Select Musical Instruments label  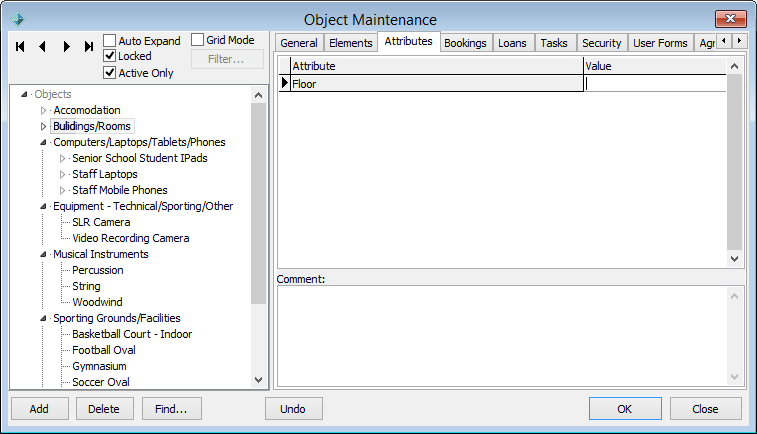pyautogui.click(x=101, y=254)
